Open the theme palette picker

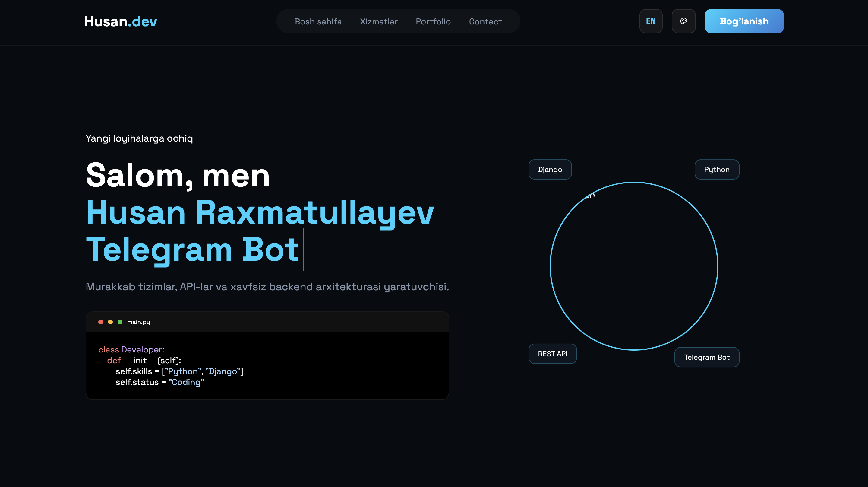click(684, 21)
